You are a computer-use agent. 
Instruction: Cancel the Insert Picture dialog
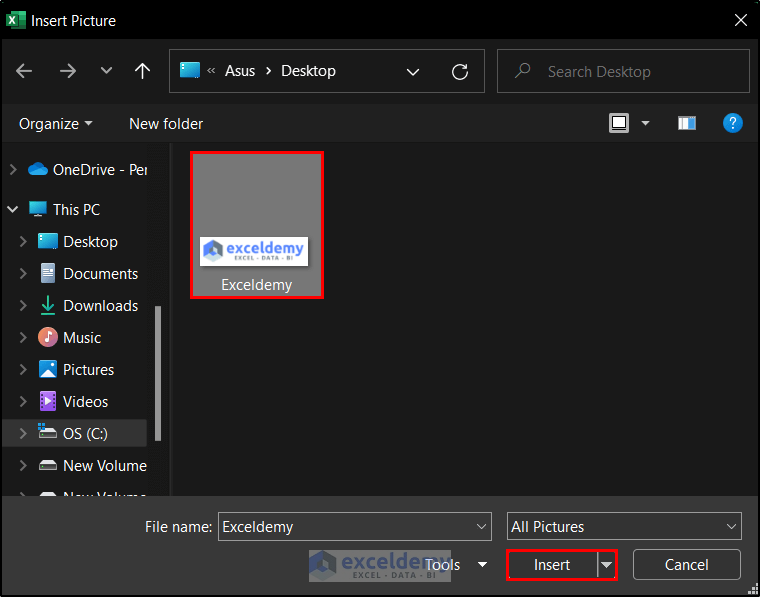click(686, 565)
